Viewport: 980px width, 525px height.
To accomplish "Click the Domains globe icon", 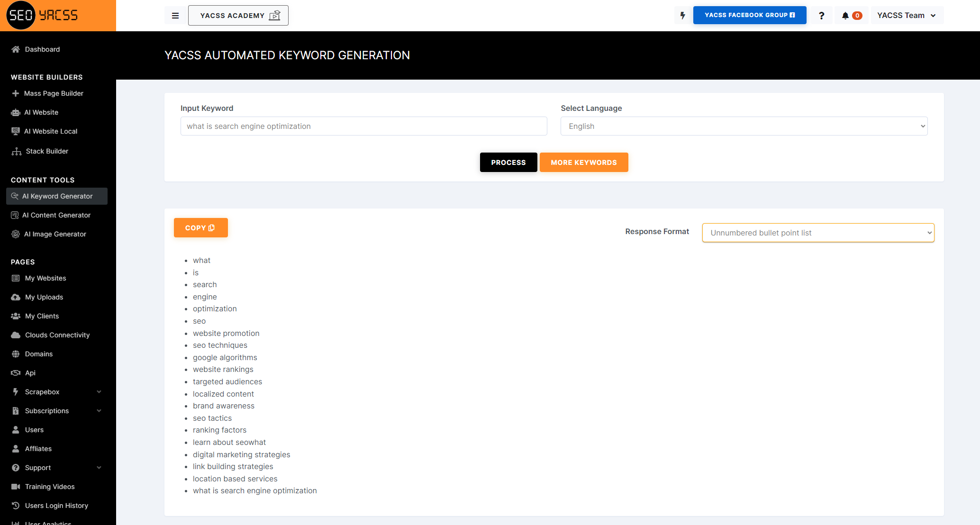I will click(x=16, y=354).
